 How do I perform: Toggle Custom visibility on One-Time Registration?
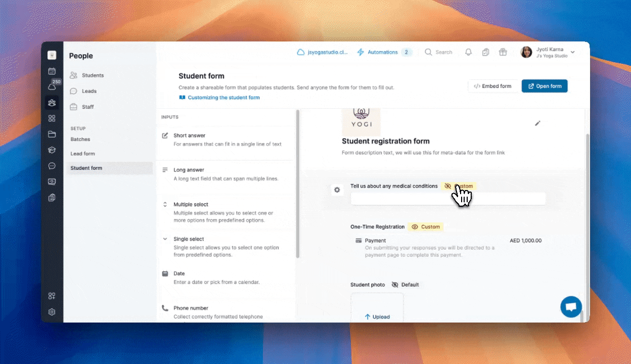pos(426,226)
